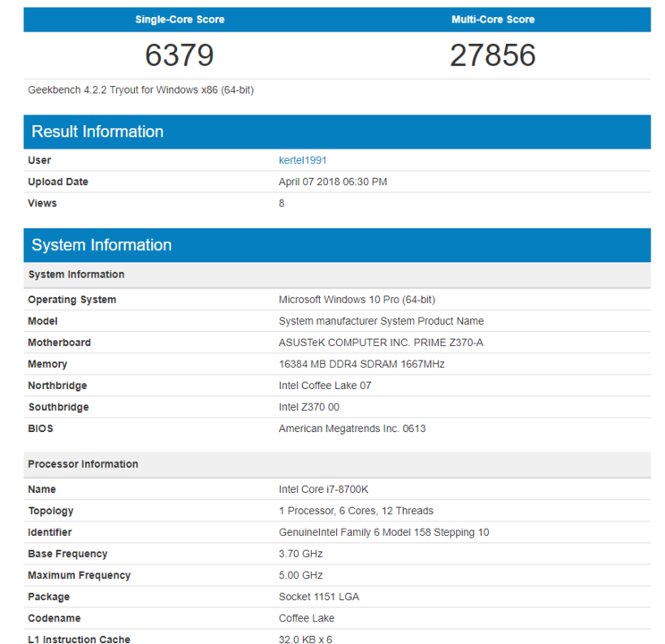The image size is (665, 644).
Task: Click ASUSTeK COMPUTER INC. PRIME Z370-A value
Action: [x=381, y=343]
